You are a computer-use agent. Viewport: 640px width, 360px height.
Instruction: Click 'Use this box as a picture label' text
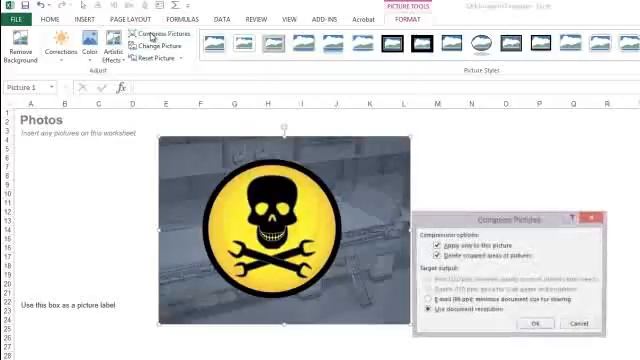[x=68, y=305]
